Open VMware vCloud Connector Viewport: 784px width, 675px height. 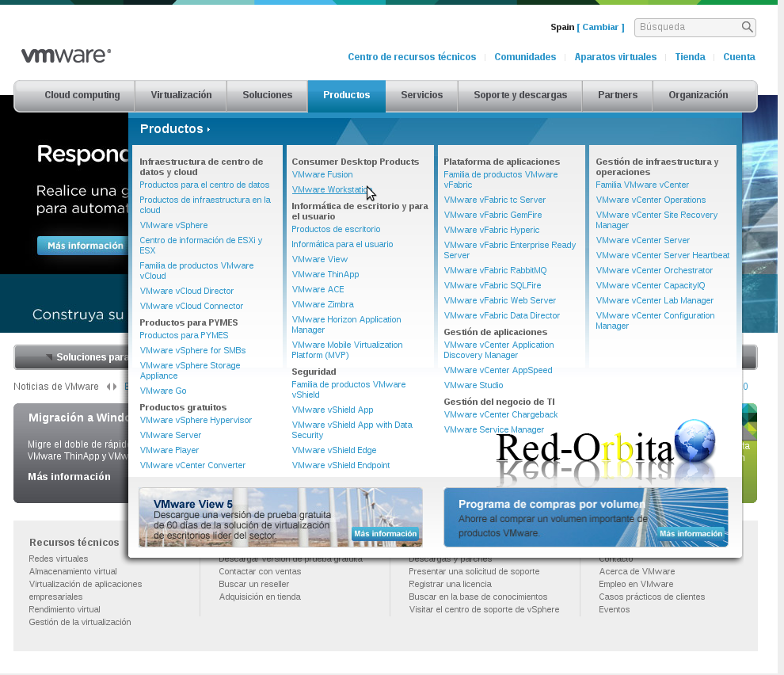coord(191,306)
